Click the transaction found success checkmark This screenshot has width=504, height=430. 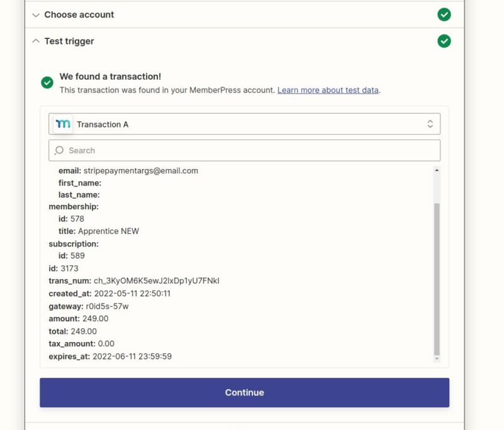pyautogui.click(x=47, y=82)
